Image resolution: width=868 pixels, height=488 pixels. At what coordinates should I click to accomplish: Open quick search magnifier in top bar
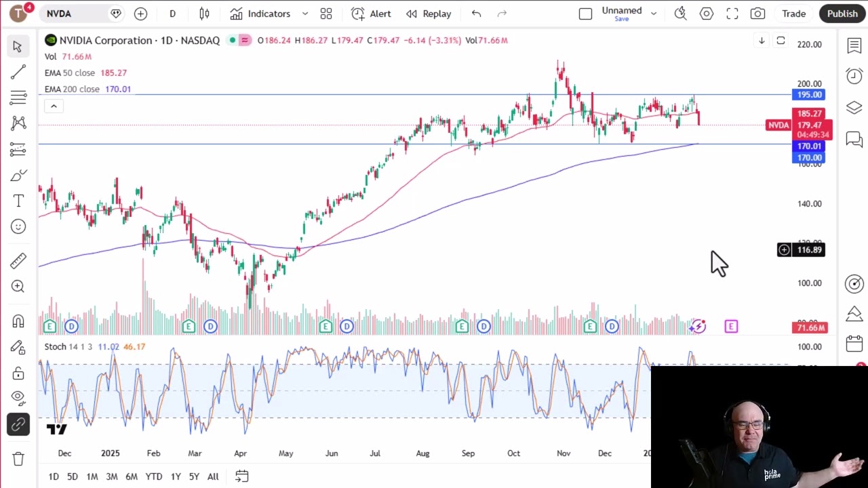click(681, 14)
